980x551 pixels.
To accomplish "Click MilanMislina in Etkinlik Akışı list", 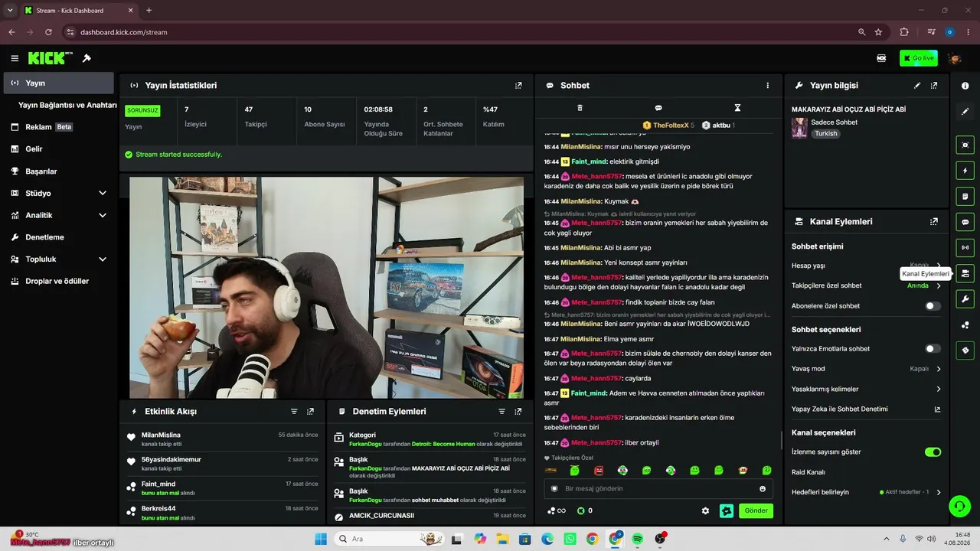I will (x=161, y=435).
